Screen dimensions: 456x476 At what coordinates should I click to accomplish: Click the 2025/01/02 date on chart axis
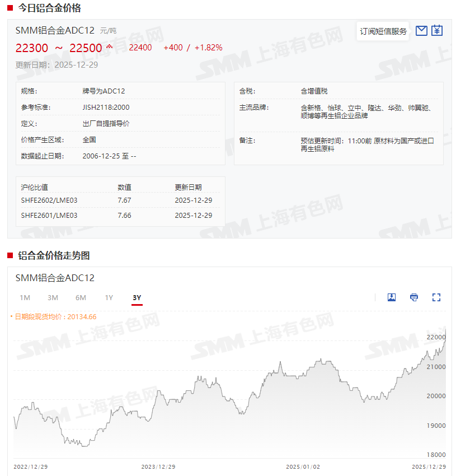point(303,466)
